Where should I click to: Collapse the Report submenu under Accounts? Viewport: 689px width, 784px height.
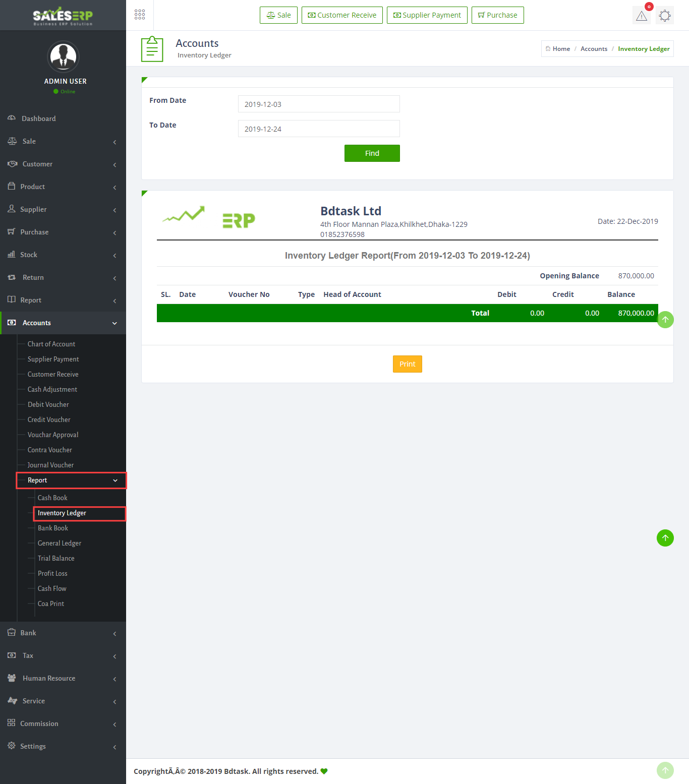point(71,480)
